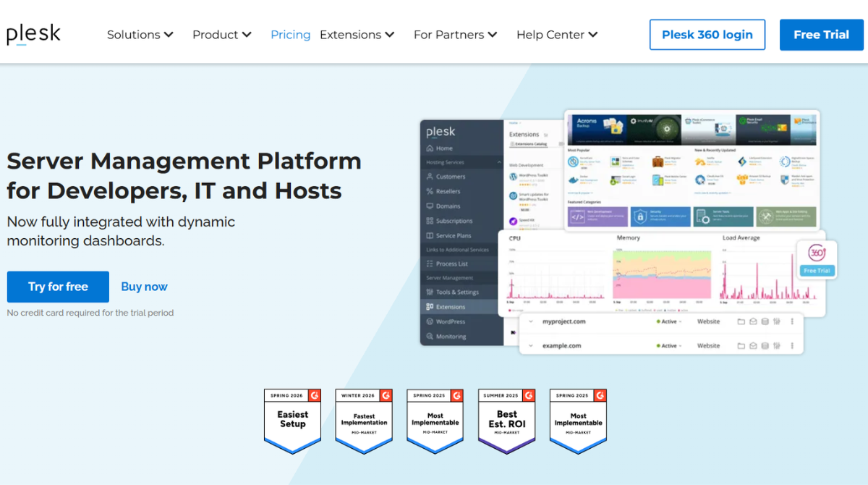
Task: Open the Web Development featured category tile
Action: pyautogui.click(x=597, y=216)
